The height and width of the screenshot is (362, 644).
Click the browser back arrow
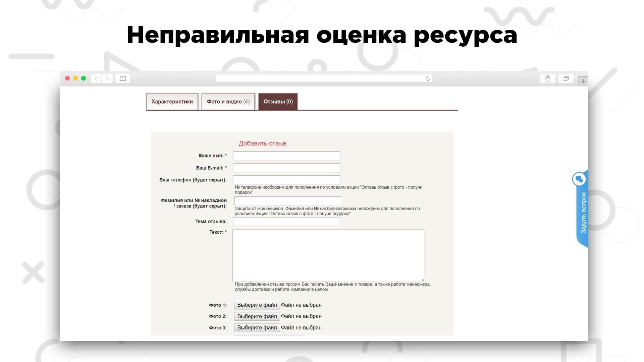96,78
